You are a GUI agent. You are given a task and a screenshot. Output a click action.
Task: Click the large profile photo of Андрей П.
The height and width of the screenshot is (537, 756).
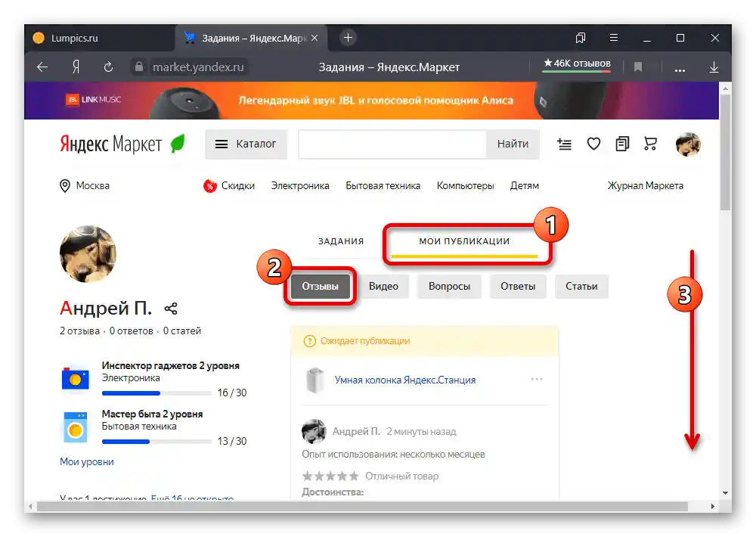pyautogui.click(x=88, y=254)
